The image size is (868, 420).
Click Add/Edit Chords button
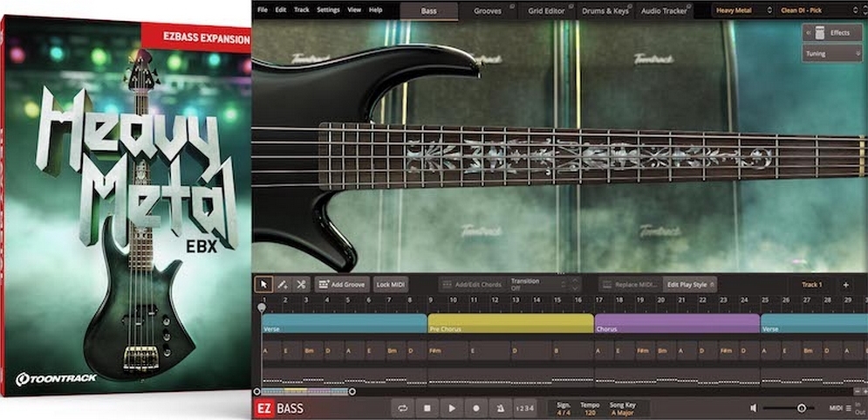pos(472,285)
